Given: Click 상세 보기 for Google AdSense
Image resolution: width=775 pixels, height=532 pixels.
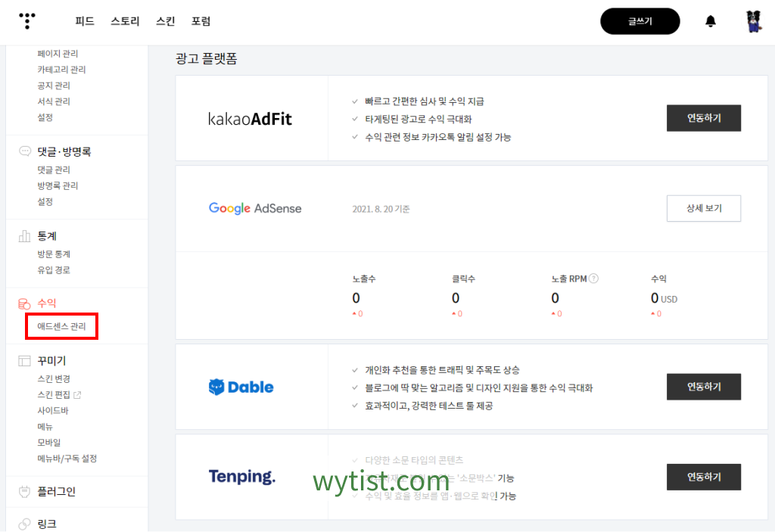Looking at the screenshot, I should [704, 208].
